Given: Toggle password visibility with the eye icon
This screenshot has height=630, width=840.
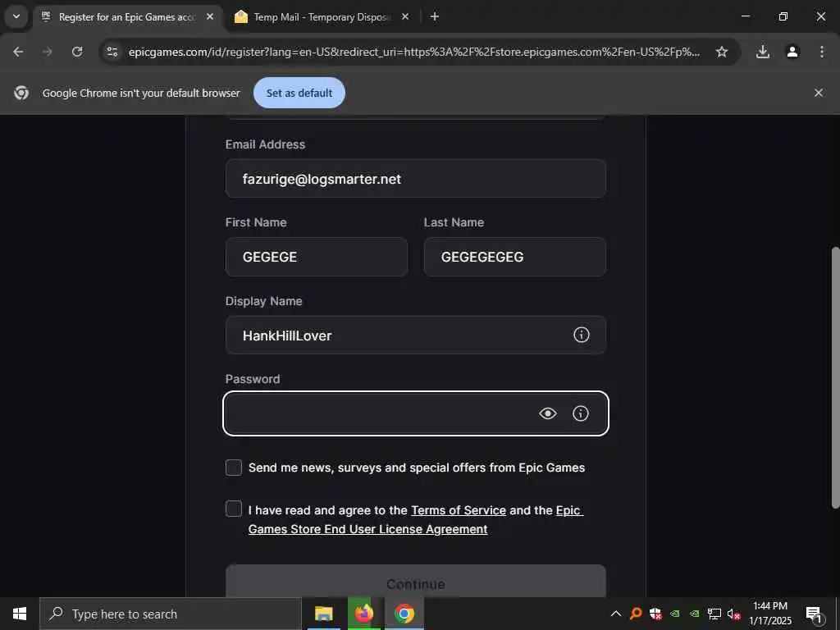Looking at the screenshot, I should [x=547, y=413].
